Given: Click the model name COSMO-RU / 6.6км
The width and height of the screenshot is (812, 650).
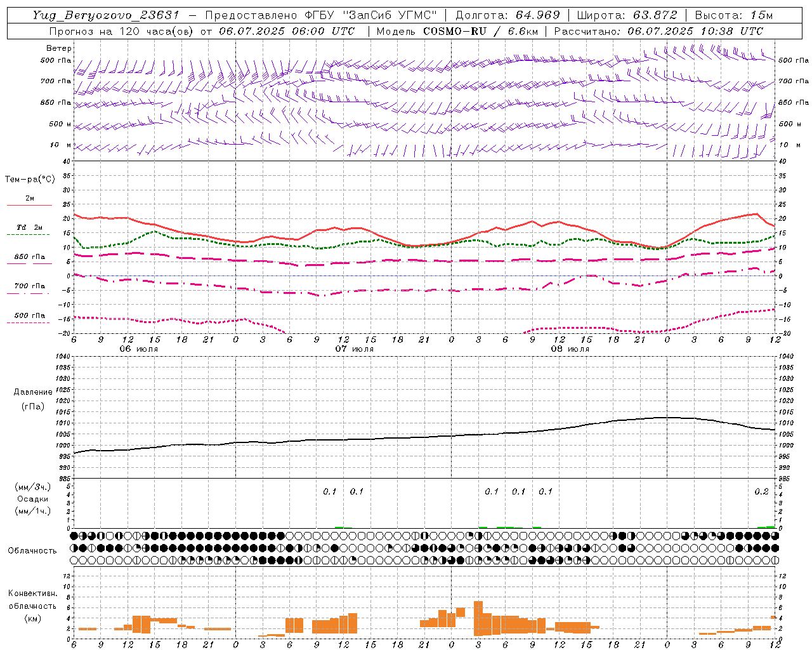Looking at the screenshot, I should (x=480, y=31).
